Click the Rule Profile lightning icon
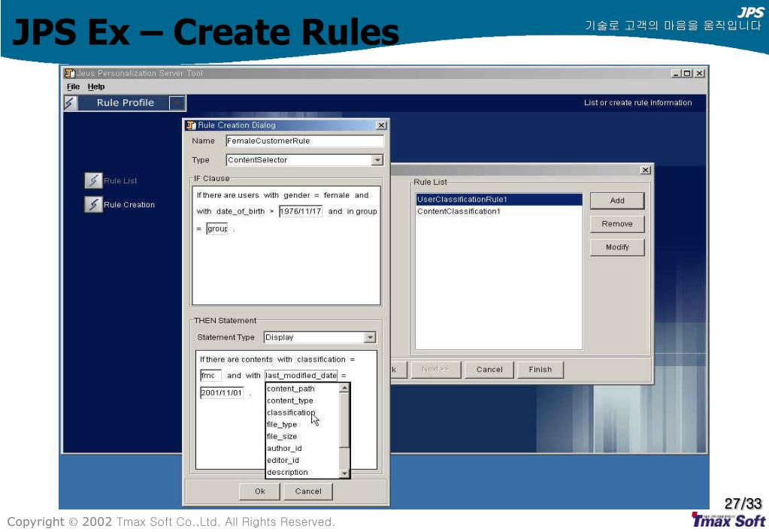 [70, 103]
